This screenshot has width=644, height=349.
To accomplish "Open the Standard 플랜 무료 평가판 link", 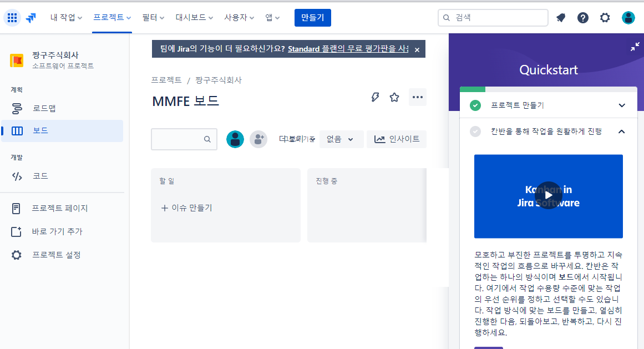I will click(x=344, y=49).
